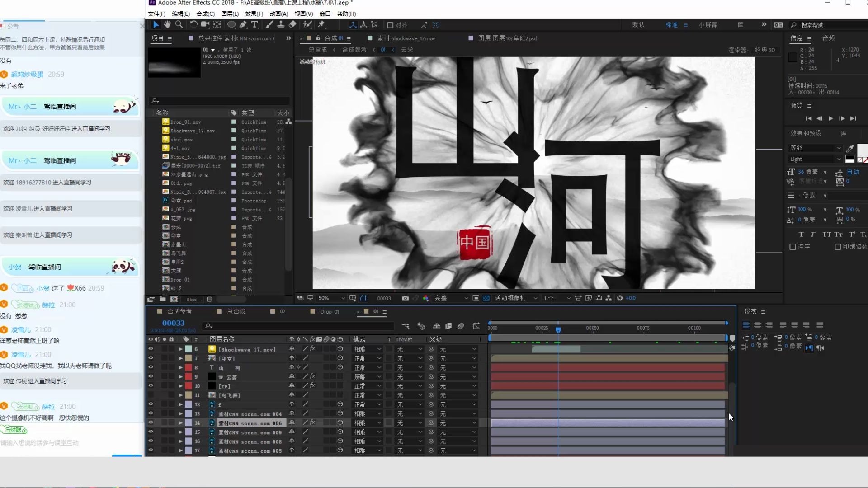Viewport: 868px width, 488px height.
Task: Enable Motion Blur switch in timeline header
Action: pyautogui.click(x=461, y=326)
